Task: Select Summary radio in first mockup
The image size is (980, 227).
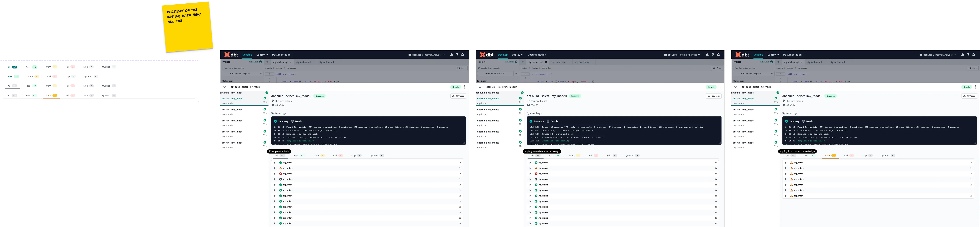Action: pos(275,121)
